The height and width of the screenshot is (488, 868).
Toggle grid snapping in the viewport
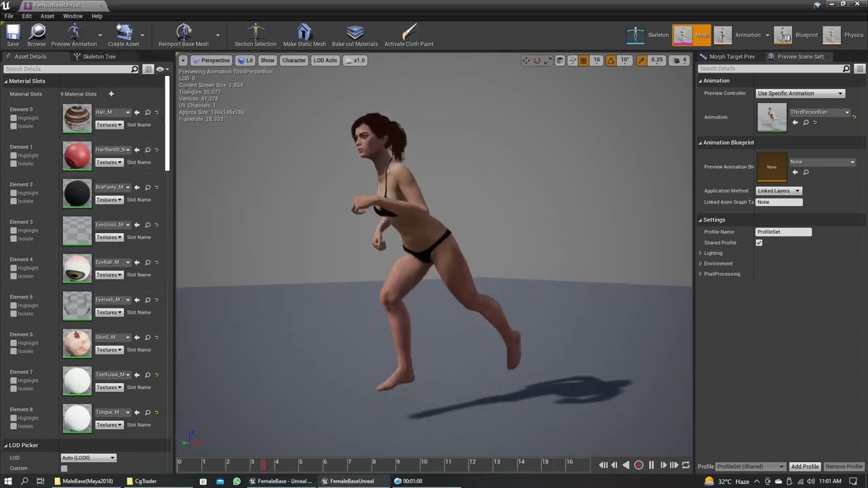click(x=583, y=60)
